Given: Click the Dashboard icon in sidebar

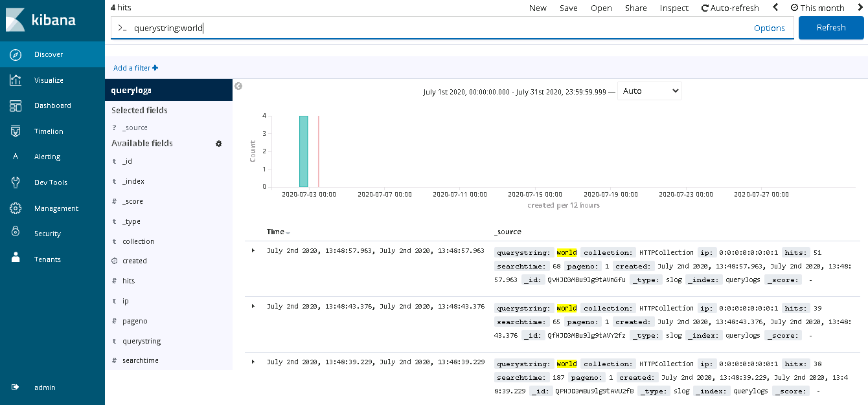Looking at the screenshot, I should (16, 105).
